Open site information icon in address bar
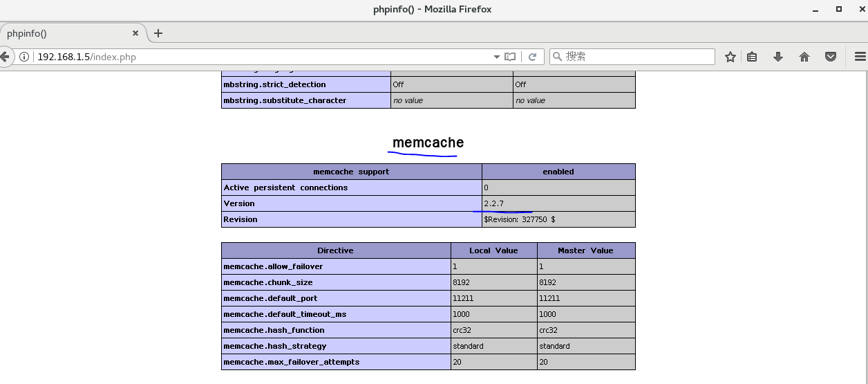This screenshot has width=868, height=384. coord(24,57)
